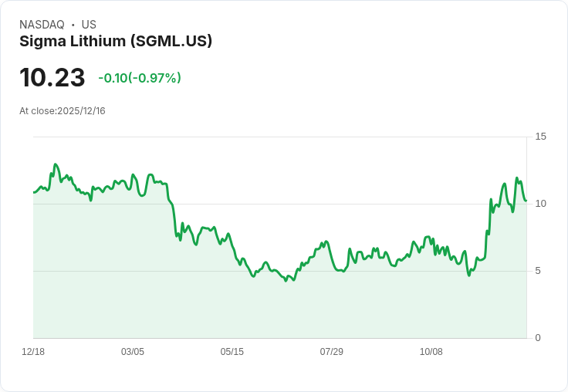Click the US market label

(x=89, y=25)
